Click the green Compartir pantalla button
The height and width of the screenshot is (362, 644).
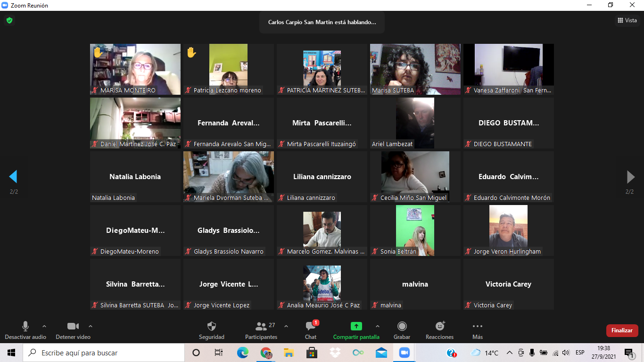click(x=356, y=327)
